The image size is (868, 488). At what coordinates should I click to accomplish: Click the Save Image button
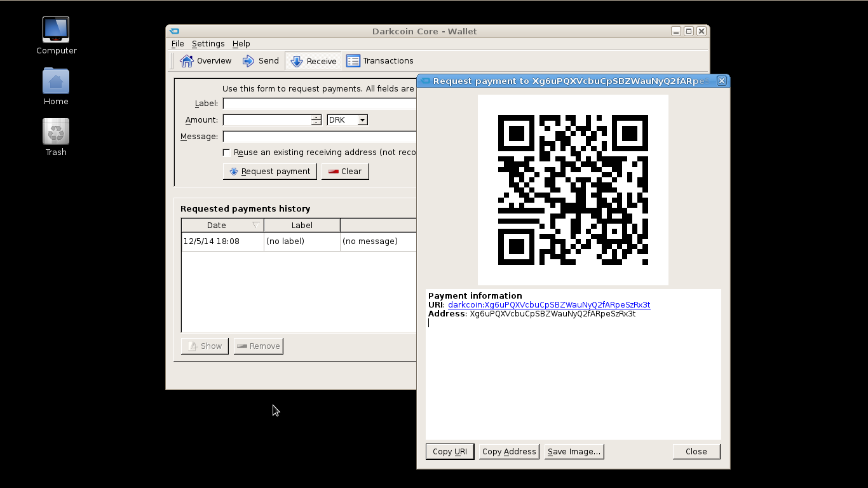[x=574, y=452]
